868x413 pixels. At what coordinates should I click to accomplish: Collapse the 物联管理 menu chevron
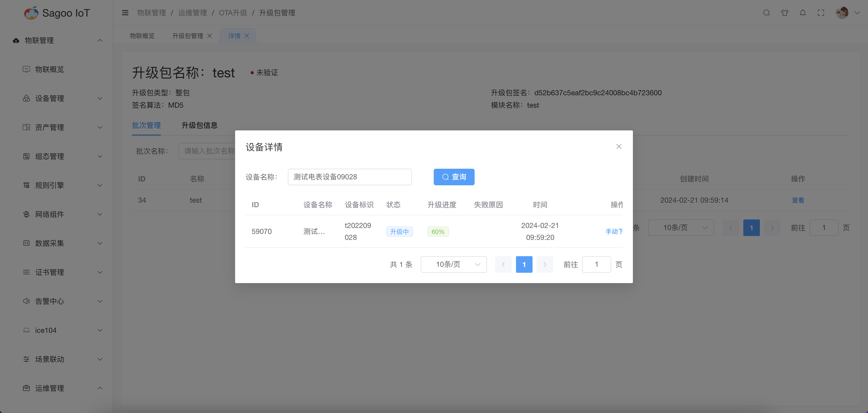(100, 40)
